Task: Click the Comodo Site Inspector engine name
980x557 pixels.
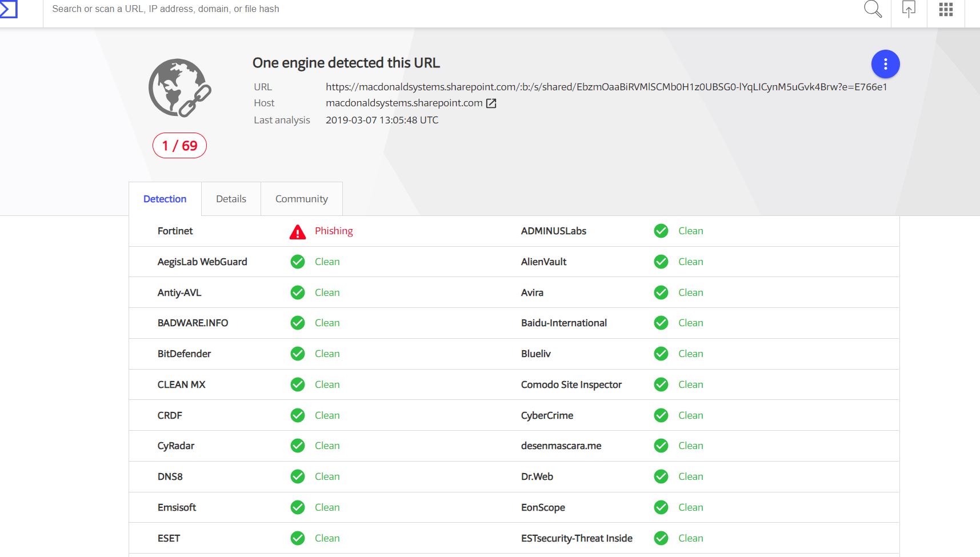Action: 571,384
